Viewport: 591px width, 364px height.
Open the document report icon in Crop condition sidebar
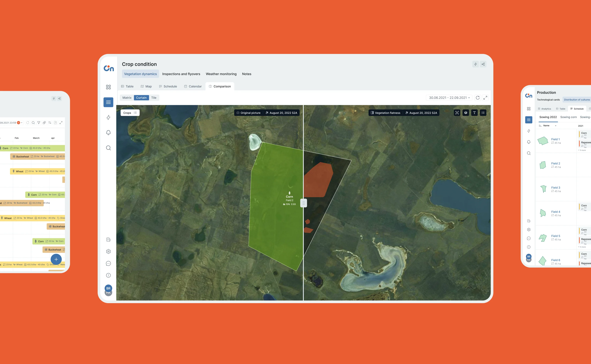coord(108,240)
